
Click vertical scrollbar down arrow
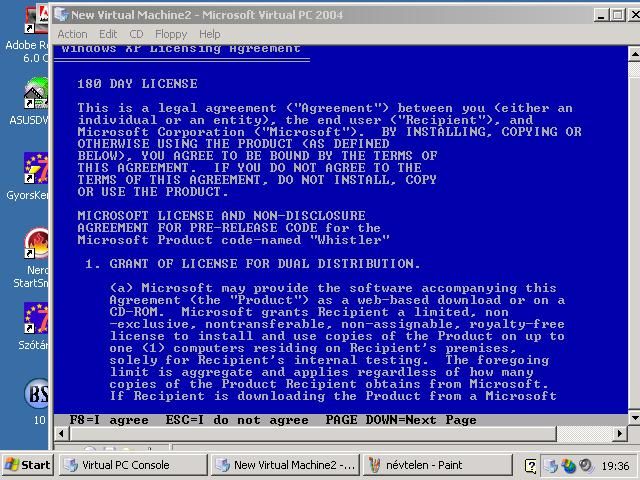[x=633, y=417]
